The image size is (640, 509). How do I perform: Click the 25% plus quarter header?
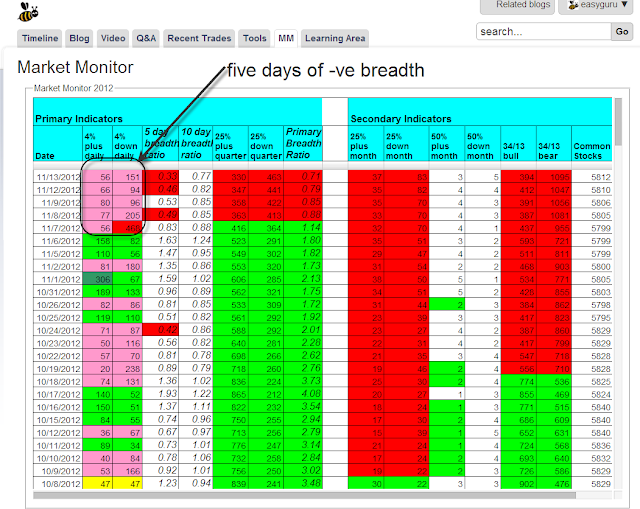coord(231,144)
